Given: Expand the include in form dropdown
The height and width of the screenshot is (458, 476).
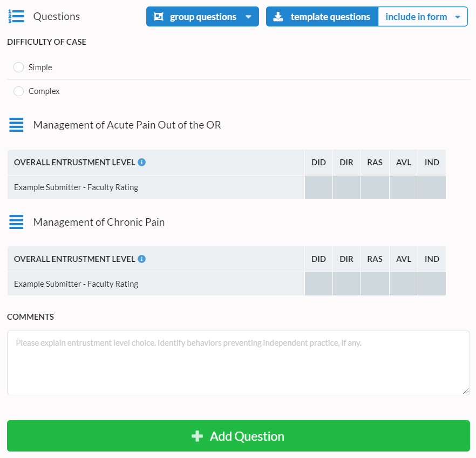Looking at the screenshot, I should [458, 17].
